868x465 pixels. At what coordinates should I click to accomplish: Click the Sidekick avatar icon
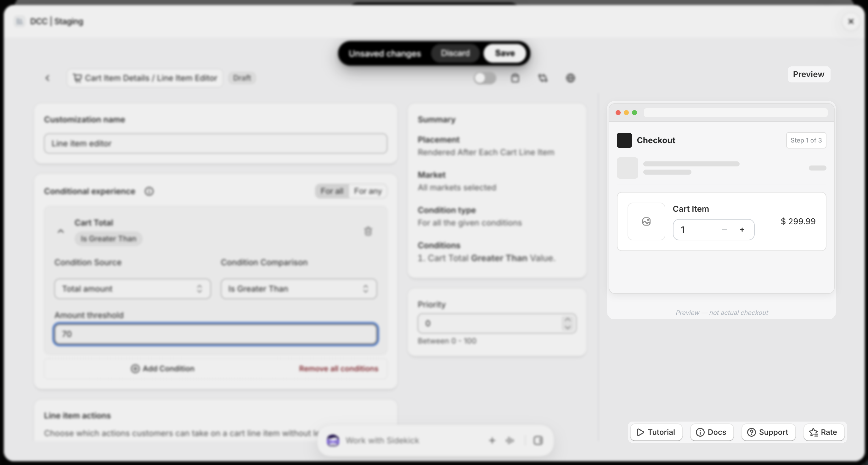333,440
